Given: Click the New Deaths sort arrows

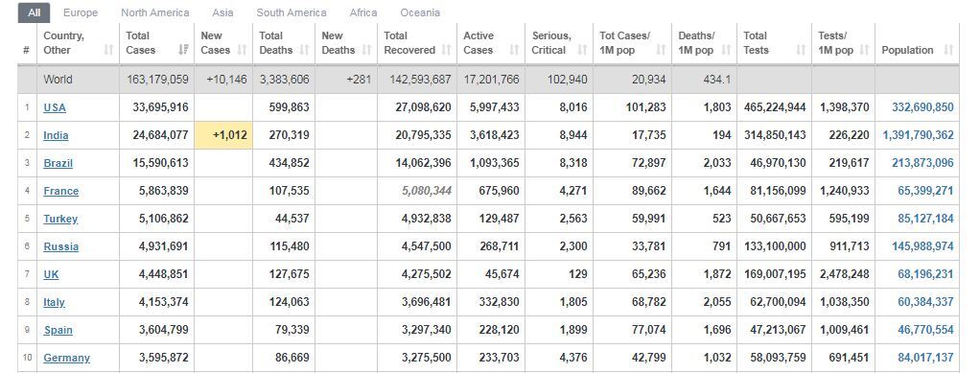Looking at the screenshot, I should (367, 50).
